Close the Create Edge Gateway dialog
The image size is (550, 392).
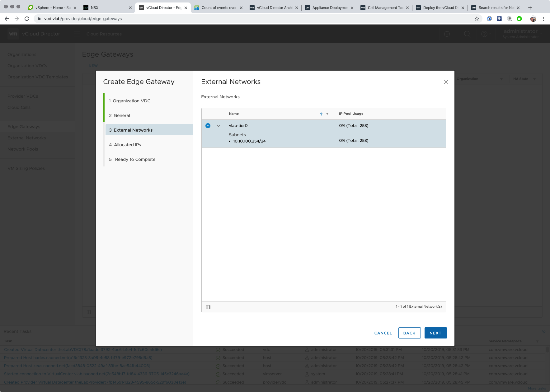pyautogui.click(x=446, y=82)
